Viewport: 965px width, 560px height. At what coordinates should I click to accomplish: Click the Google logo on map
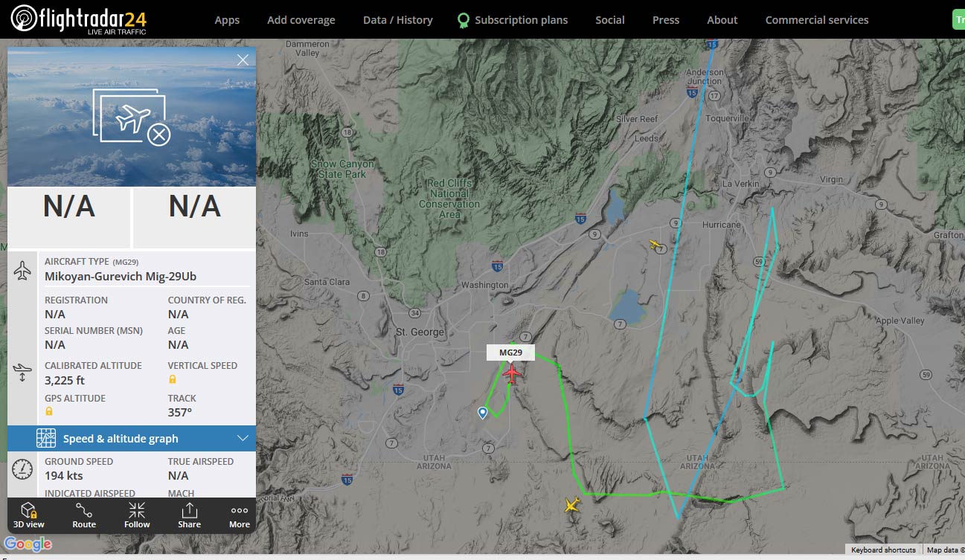[x=28, y=544]
